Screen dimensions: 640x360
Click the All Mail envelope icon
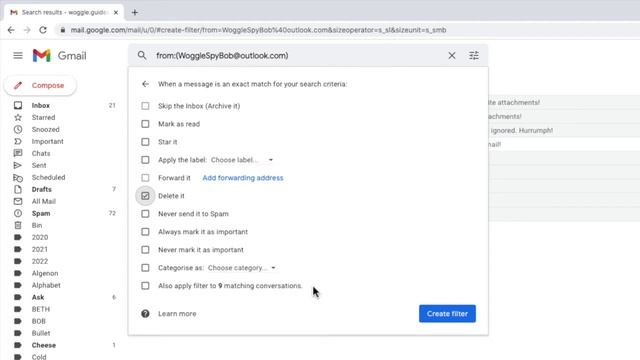18,201
